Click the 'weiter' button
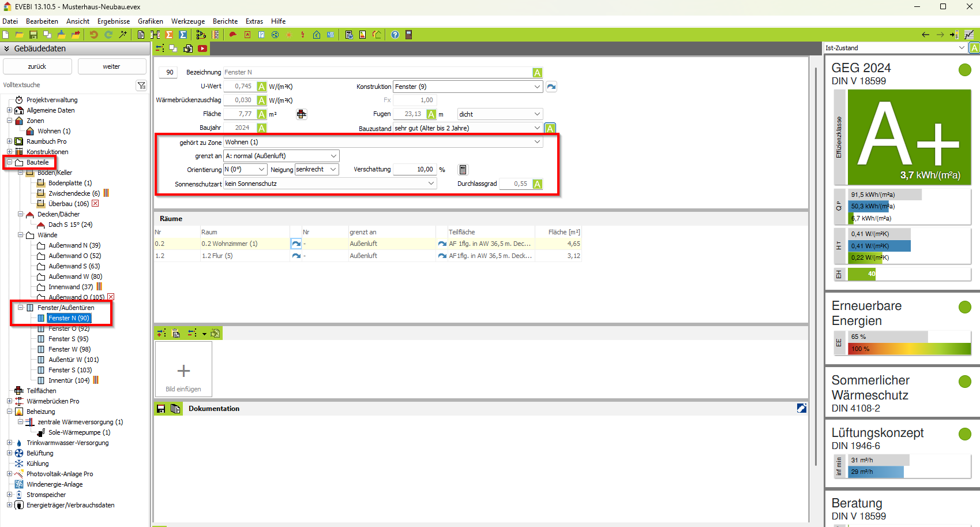 pyautogui.click(x=111, y=66)
